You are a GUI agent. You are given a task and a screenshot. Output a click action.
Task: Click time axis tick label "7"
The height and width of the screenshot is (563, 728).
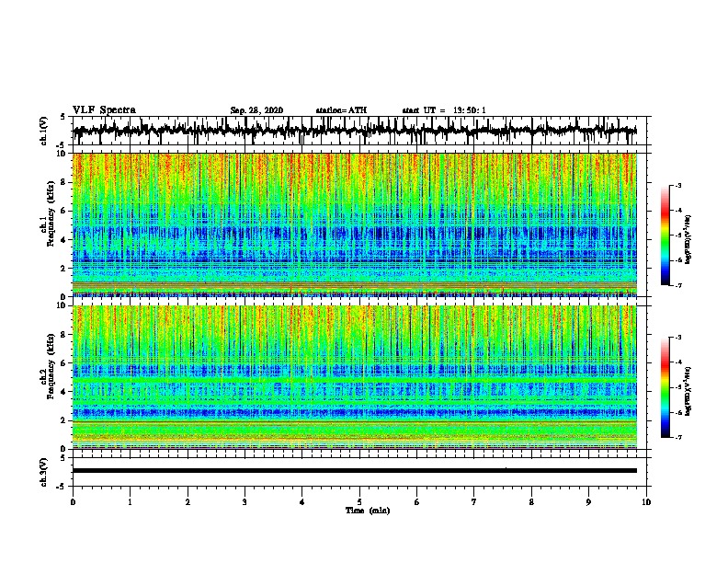coord(474,502)
